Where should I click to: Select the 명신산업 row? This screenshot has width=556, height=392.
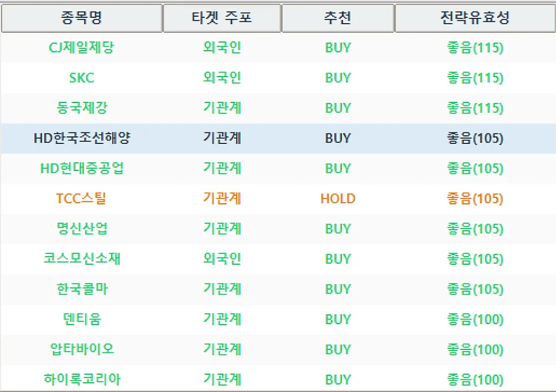[x=279, y=229]
